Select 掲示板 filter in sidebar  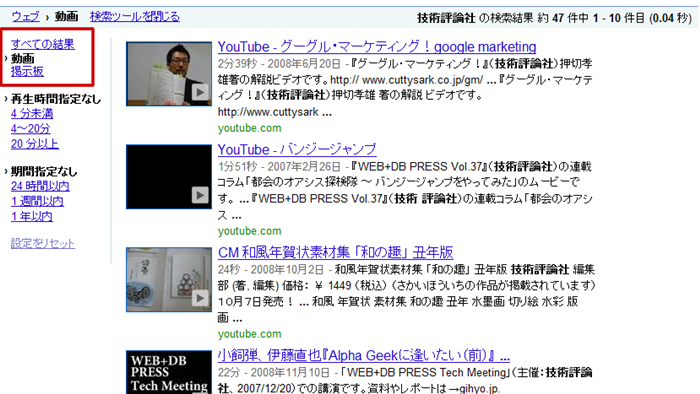pyautogui.click(x=27, y=71)
